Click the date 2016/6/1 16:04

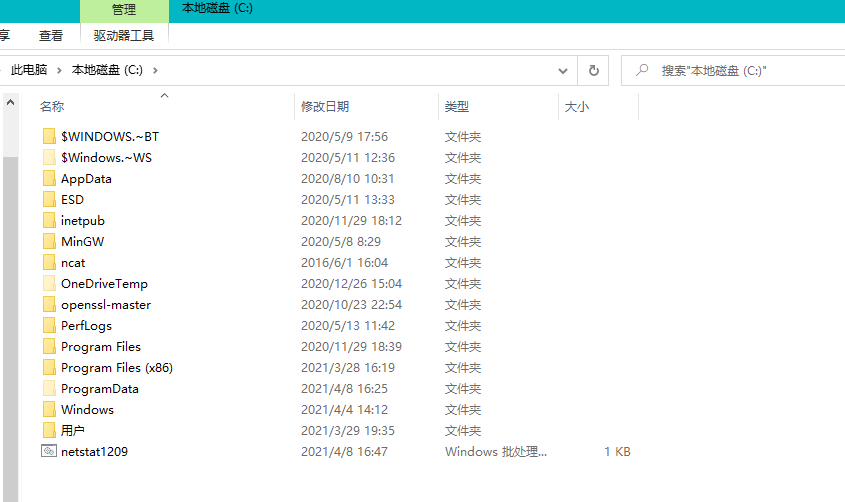(344, 263)
